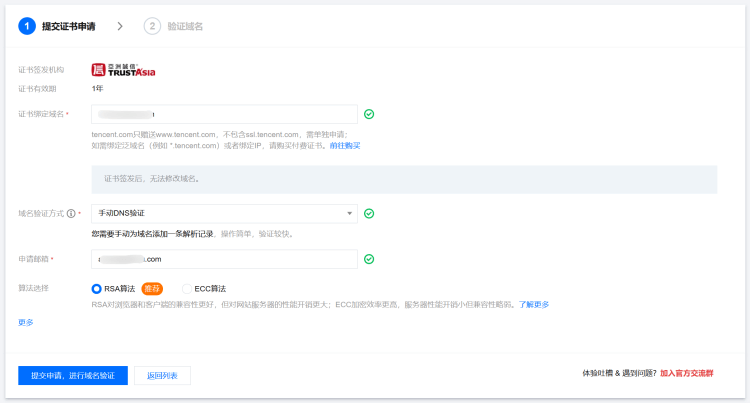The width and height of the screenshot is (750, 403).
Task: Click the green checkmark next to email field
Action: [369, 259]
